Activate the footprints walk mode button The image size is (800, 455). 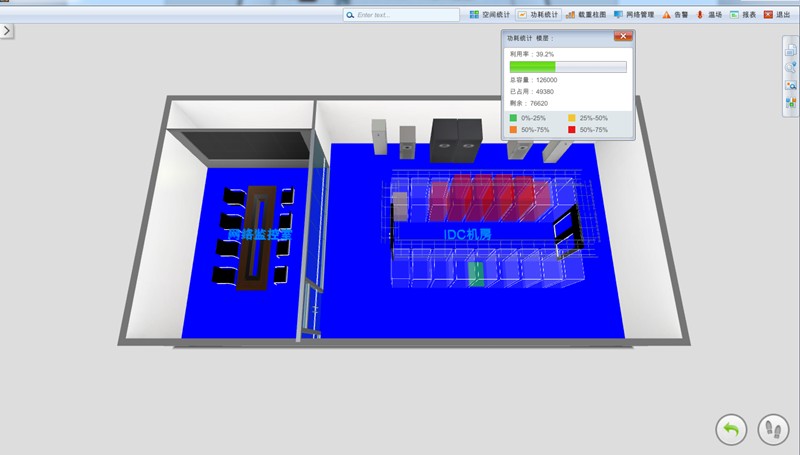click(x=773, y=430)
